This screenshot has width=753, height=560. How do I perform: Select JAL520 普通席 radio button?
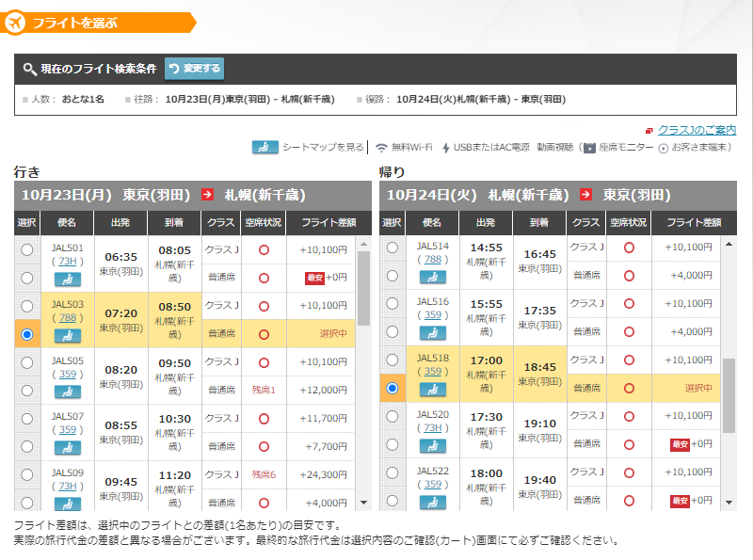pos(393,445)
